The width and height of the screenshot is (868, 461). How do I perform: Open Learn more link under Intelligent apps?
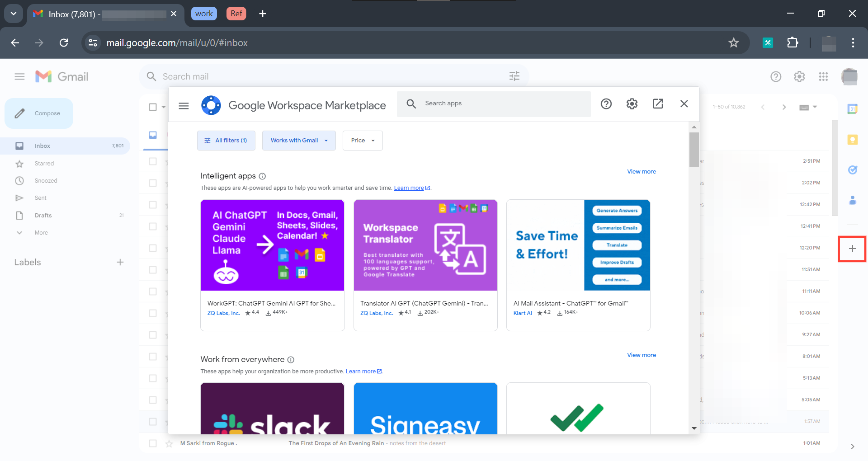(x=412, y=188)
